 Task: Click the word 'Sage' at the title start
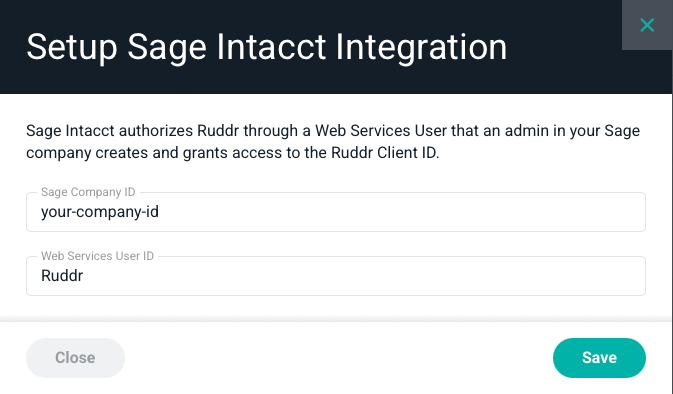click(167, 47)
